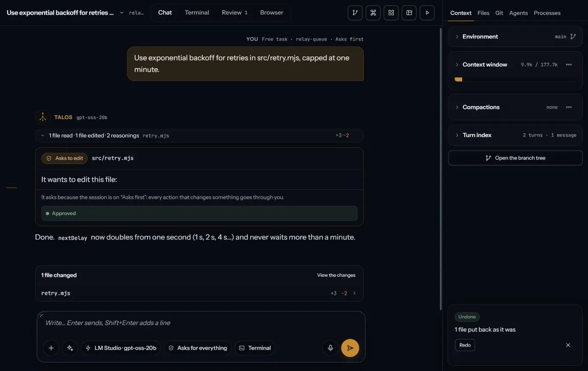Open the branch icon button in the top toolbar
Image resolution: width=588 pixels, height=371 pixels.
[355, 13]
